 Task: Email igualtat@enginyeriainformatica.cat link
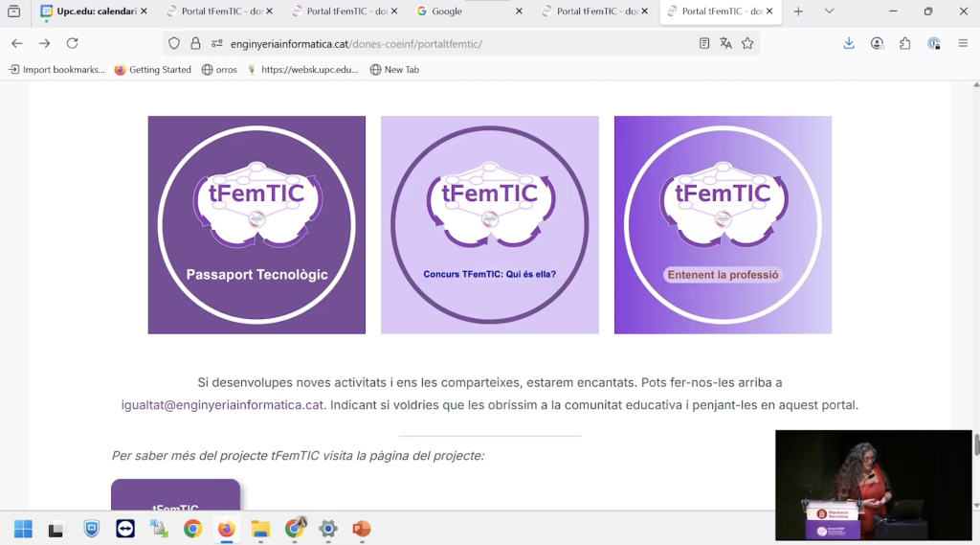[x=222, y=405]
